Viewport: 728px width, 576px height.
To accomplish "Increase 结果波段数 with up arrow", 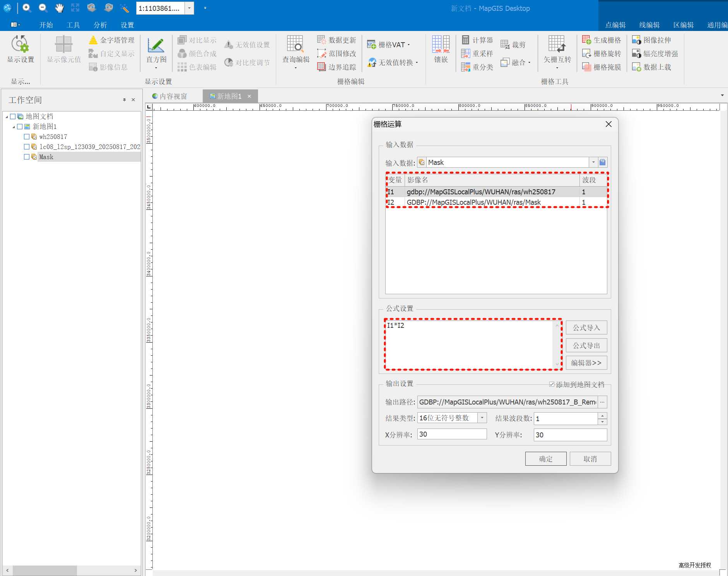I will 602,415.
